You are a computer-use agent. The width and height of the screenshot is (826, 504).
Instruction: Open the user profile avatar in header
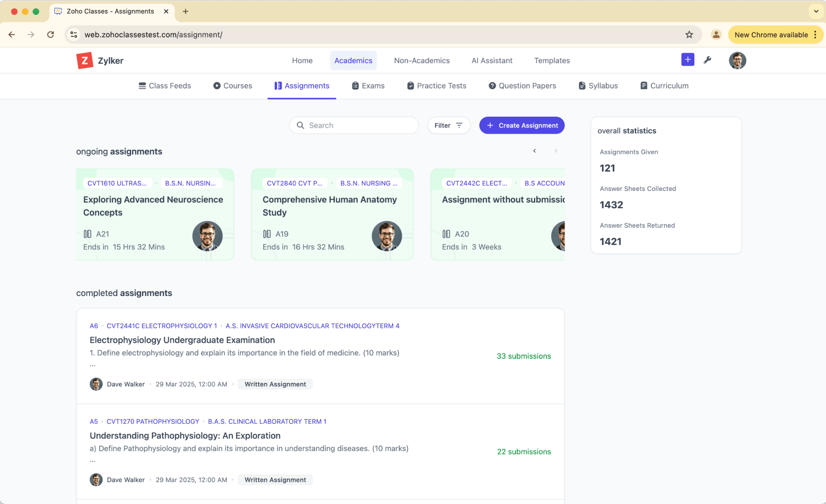click(x=737, y=61)
